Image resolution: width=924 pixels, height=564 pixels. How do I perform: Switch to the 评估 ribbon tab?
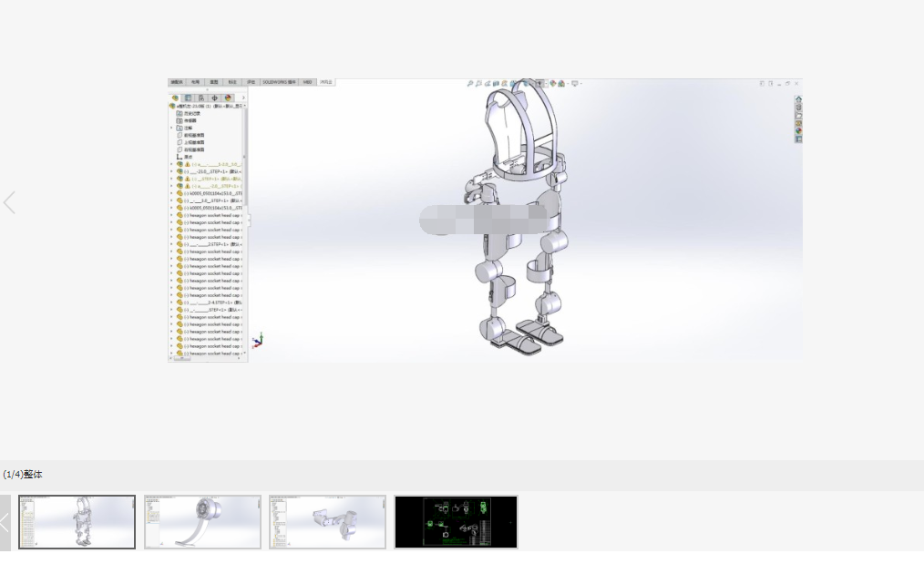click(251, 82)
